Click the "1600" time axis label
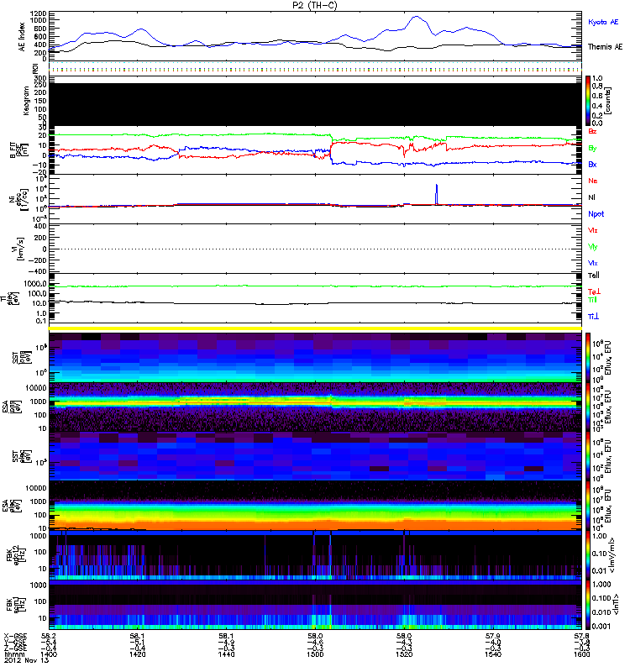630x672 pixels. pos(582,654)
